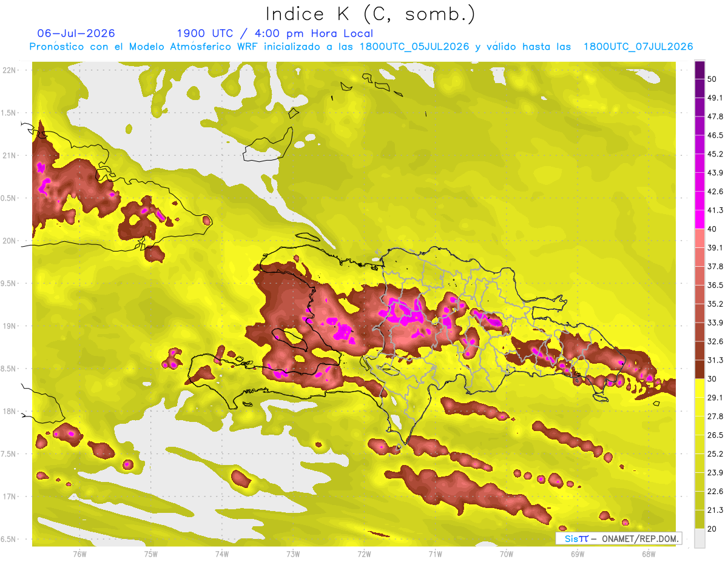The height and width of the screenshot is (562, 728).
Task: Pick the gray swatch below 20 on colorbar
Action: pyautogui.click(x=699, y=538)
